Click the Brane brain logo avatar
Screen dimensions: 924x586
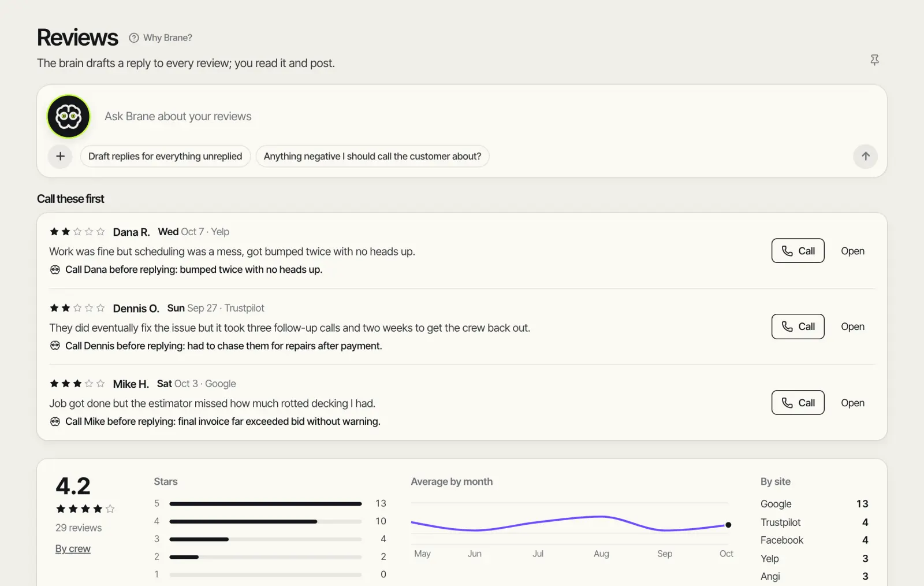68,116
